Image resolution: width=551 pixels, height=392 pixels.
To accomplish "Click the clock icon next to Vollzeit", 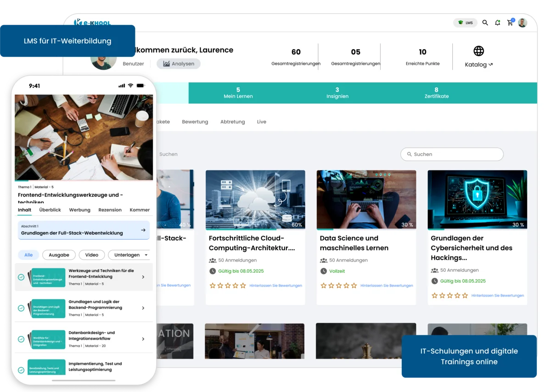I will click(x=324, y=271).
